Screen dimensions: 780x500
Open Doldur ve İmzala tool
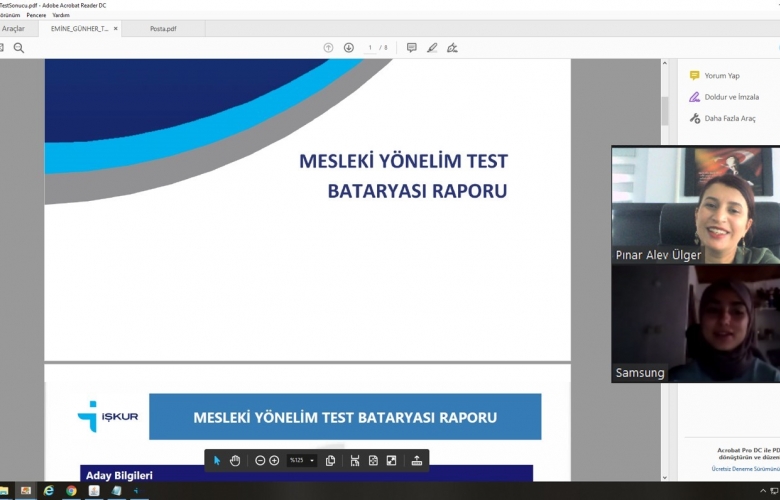pos(732,97)
